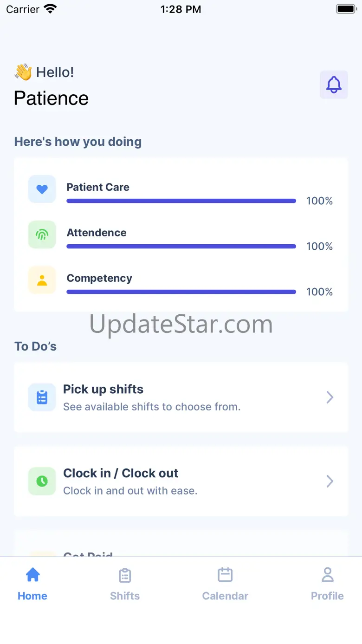Expand Clock in / Clock out chevron
Screen dimensions: 362x644
[x=330, y=481]
